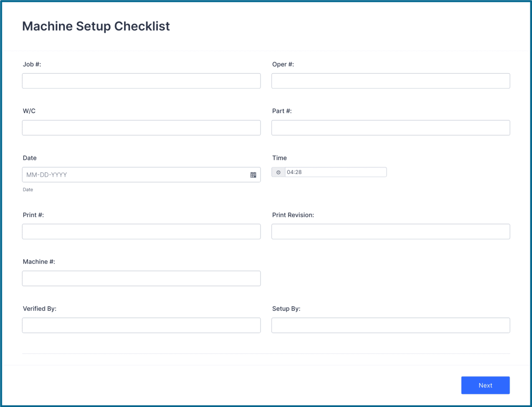Select the time value 04:28 to edit
The image size is (532, 407).
(336, 172)
